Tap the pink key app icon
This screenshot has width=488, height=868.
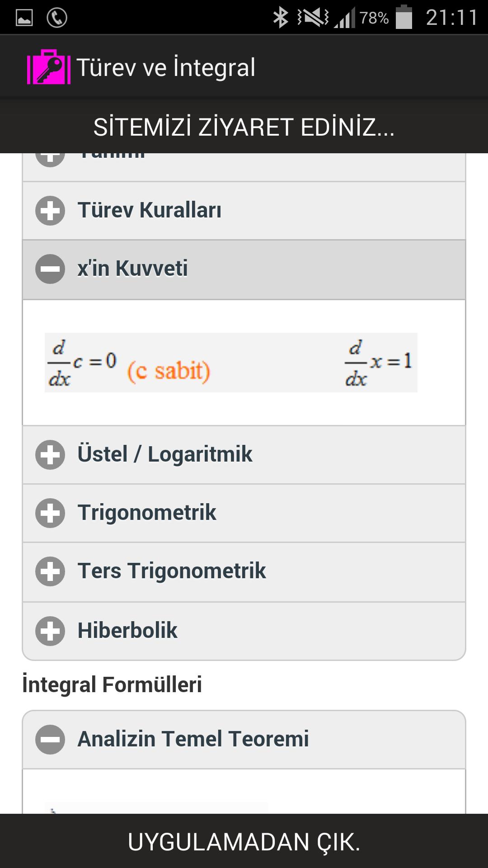[49, 67]
